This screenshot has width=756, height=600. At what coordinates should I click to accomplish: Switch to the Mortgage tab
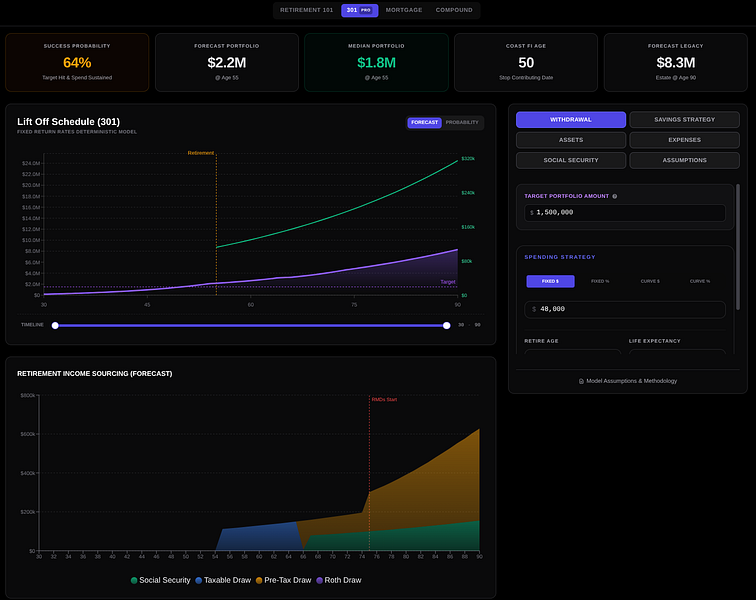tap(404, 10)
